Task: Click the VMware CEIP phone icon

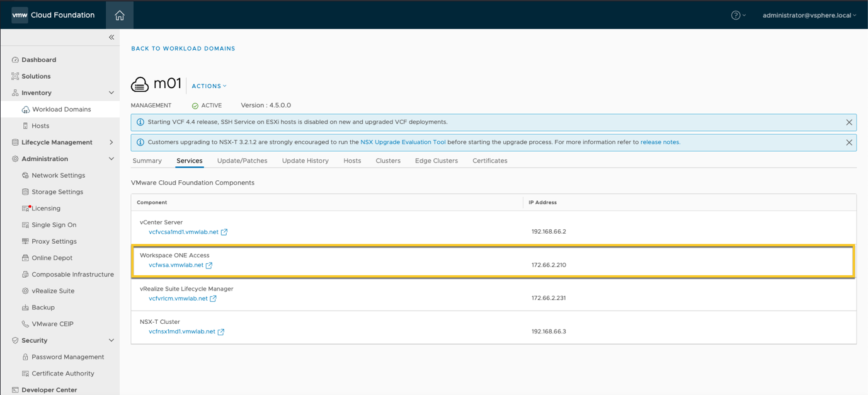Action: tap(25, 324)
